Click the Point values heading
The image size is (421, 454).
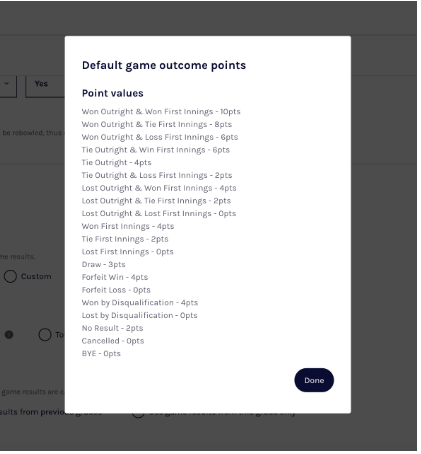click(113, 93)
